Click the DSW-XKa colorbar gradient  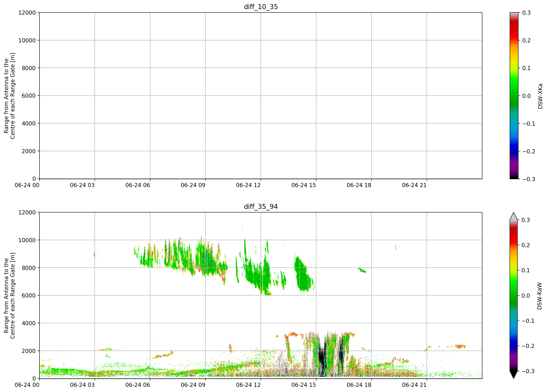[514, 96]
